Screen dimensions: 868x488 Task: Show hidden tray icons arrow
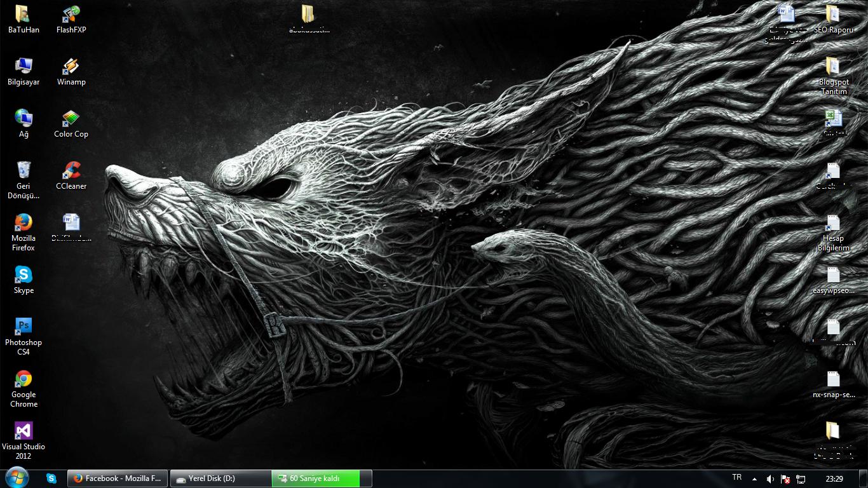tap(754, 479)
